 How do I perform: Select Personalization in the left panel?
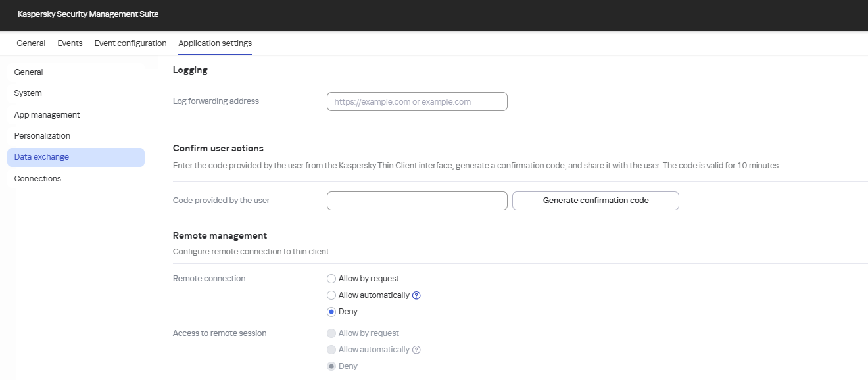pos(42,135)
